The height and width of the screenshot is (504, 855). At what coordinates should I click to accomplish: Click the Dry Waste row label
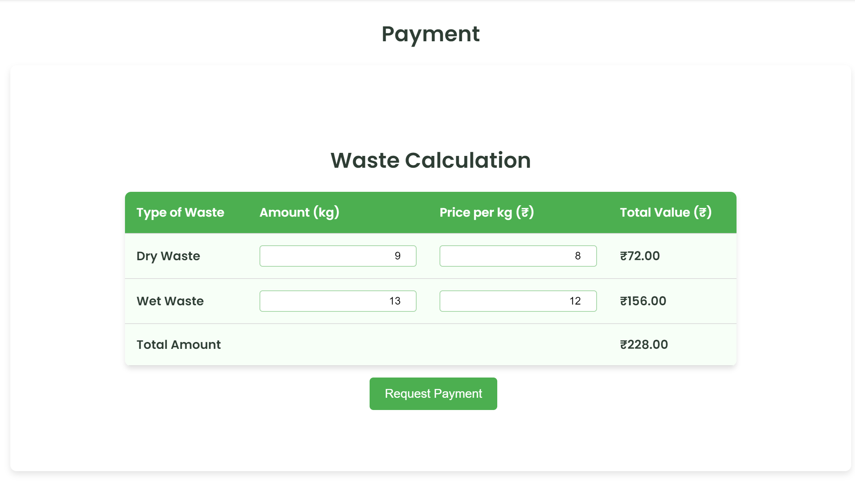(168, 256)
